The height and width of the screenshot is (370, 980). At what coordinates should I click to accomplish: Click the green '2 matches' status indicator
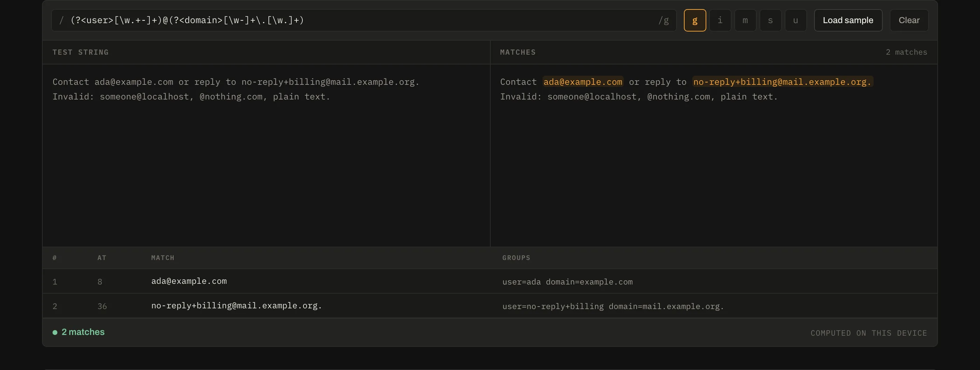click(78, 332)
